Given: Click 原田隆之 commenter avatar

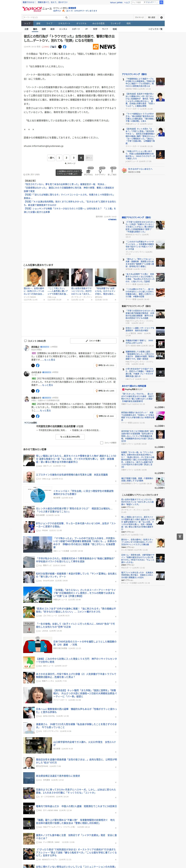Looking at the screenshot, I should coord(26,348).
